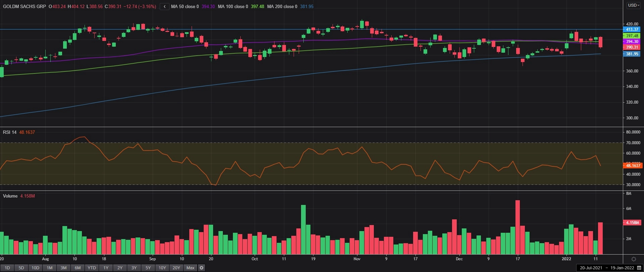Click the MA 100 indicator label
The height and width of the screenshot is (272, 644).
[x=233, y=6]
